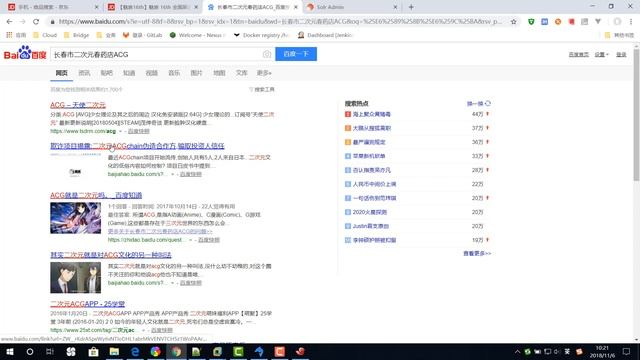Click the taskbar clock showing 10:21

click(x=602, y=351)
